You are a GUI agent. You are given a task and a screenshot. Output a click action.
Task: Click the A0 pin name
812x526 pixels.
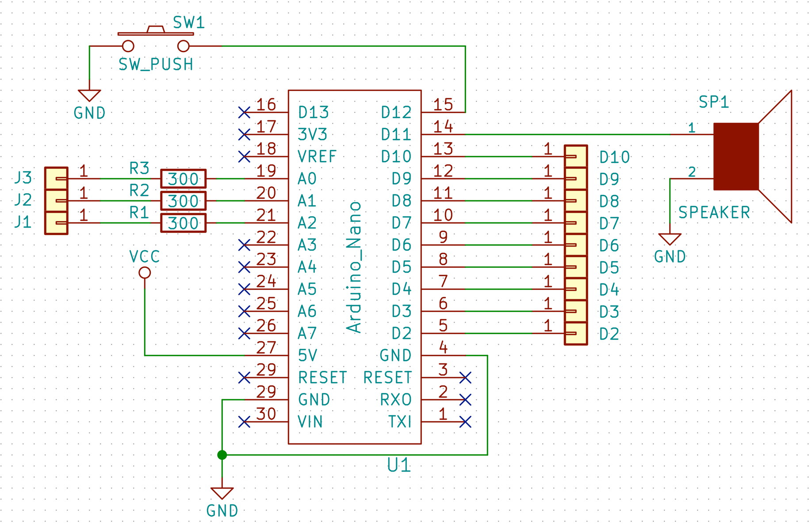pyautogui.click(x=307, y=179)
